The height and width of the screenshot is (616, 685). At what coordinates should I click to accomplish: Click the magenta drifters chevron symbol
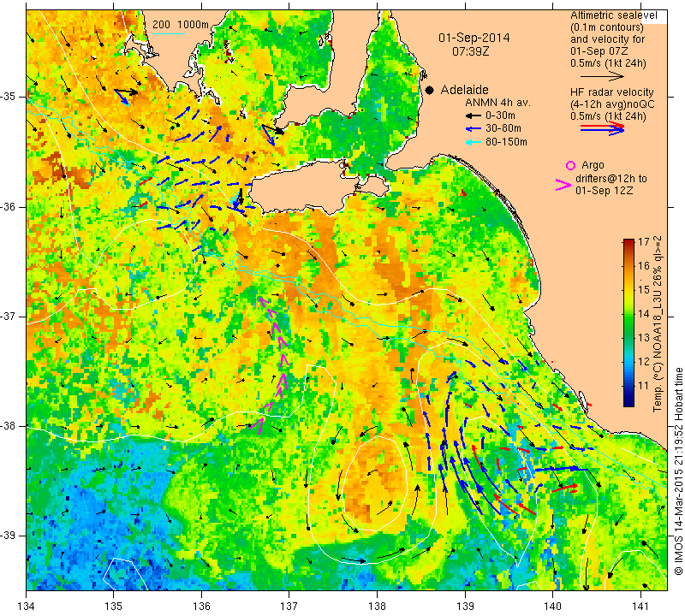coord(563,185)
